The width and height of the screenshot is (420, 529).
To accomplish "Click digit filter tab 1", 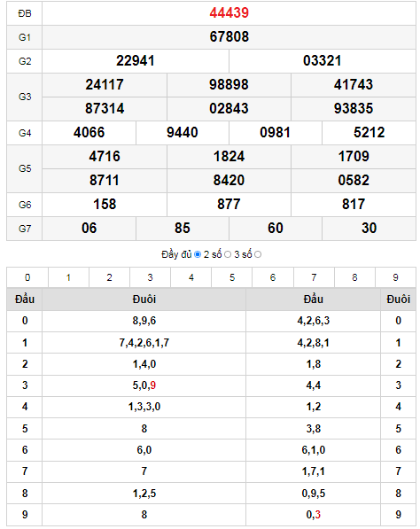I will click(x=68, y=277).
